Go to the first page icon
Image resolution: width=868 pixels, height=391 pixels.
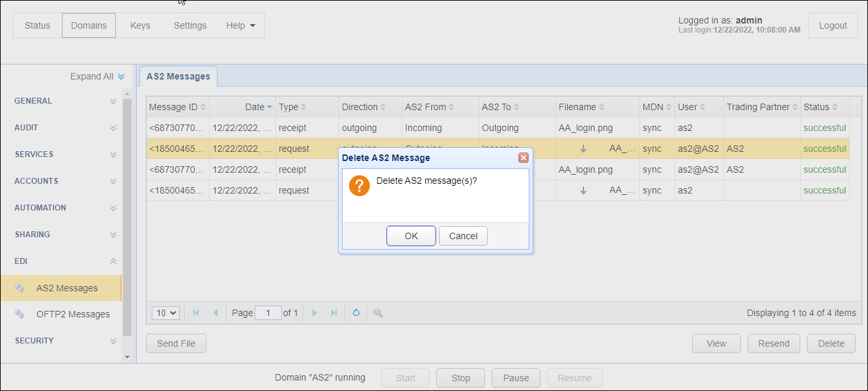pos(196,313)
